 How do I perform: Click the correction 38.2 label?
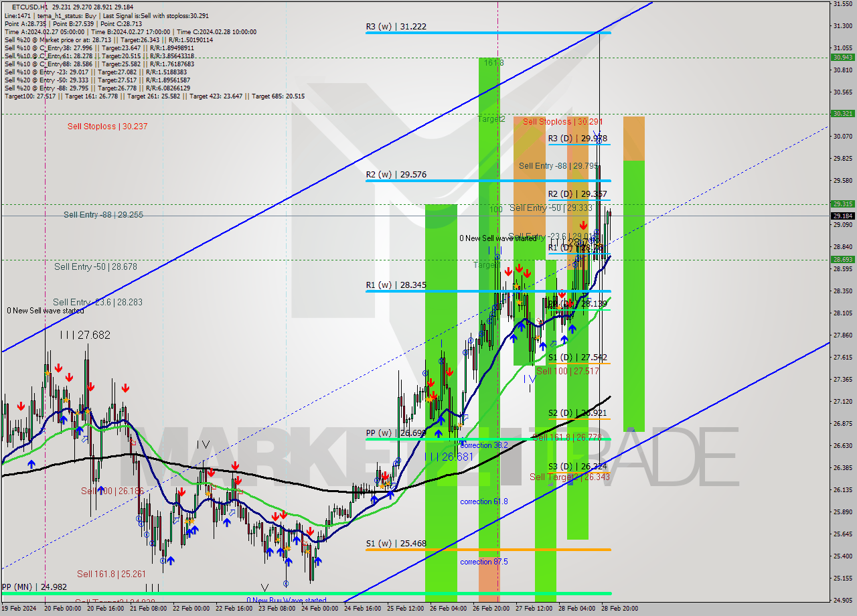(x=483, y=445)
